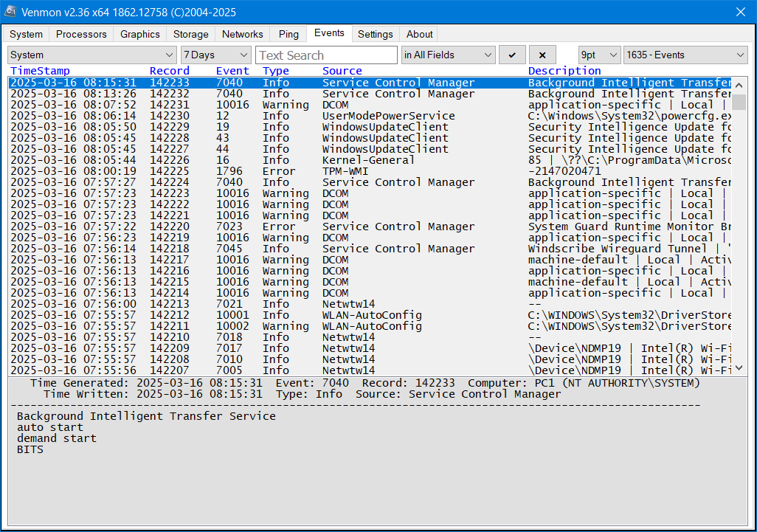757x532 pixels.
Task: Click the scroll down arrow of event list
Action: [x=739, y=367]
